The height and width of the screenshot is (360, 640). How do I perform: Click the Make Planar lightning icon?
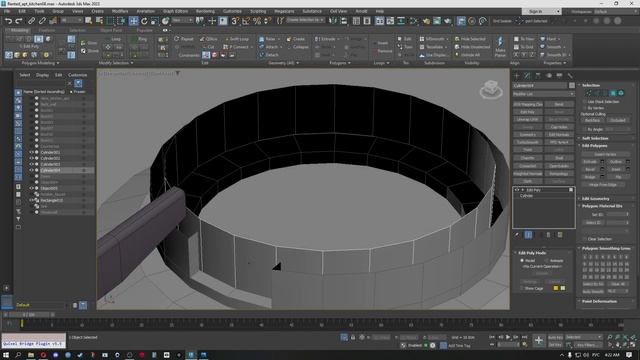[x=500, y=42]
